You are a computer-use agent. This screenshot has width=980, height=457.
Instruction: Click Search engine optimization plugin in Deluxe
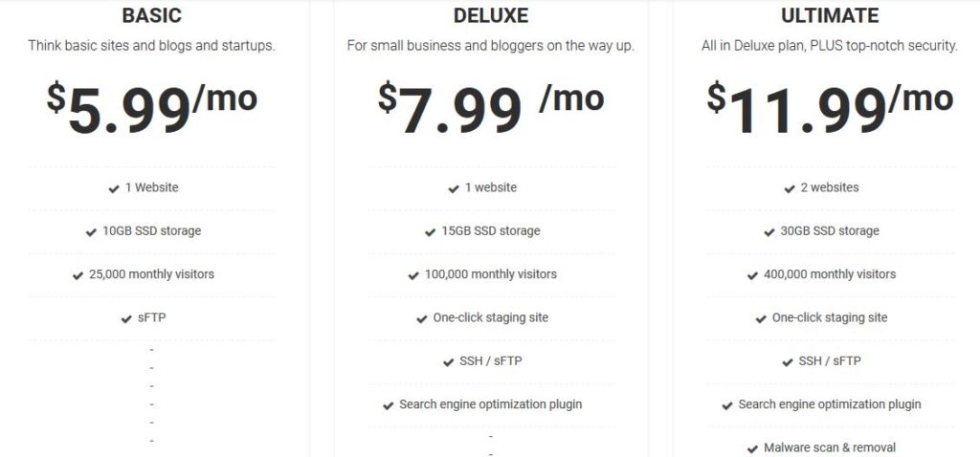pyautogui.click(x=491, y=403)
